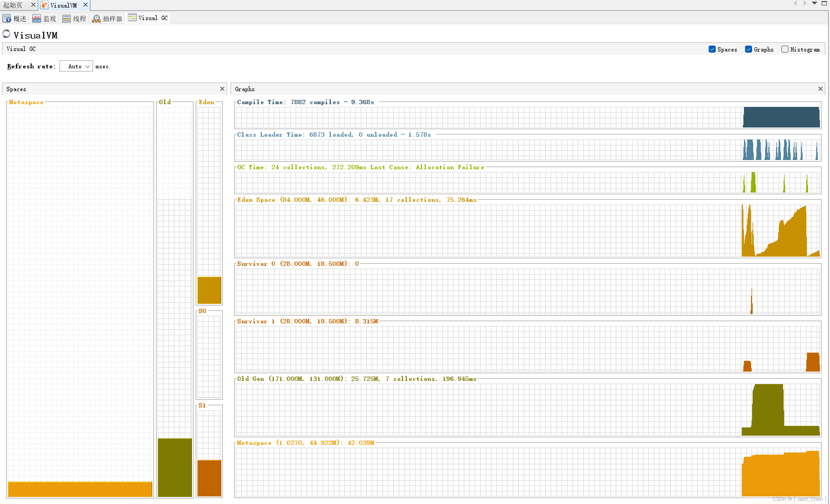Close the 起始页 tab
This screenshot has height=504, width=830.
33,5
